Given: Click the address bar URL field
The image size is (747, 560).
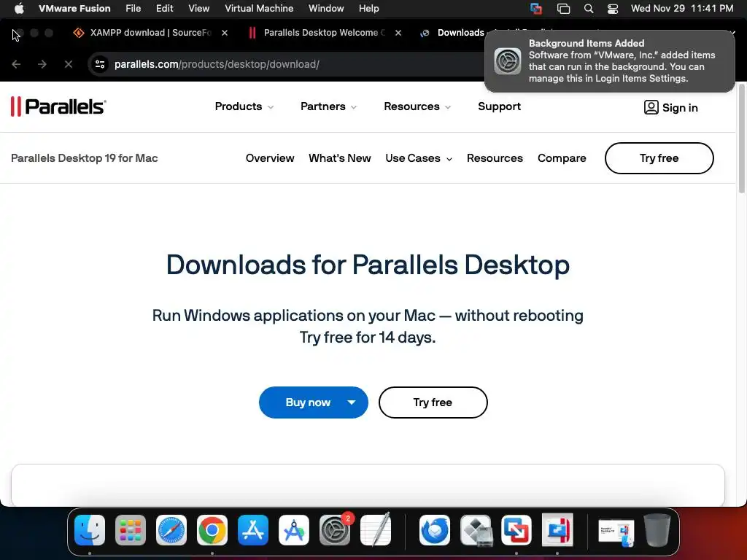Looking at the screenshot, I should click(286, 64).
